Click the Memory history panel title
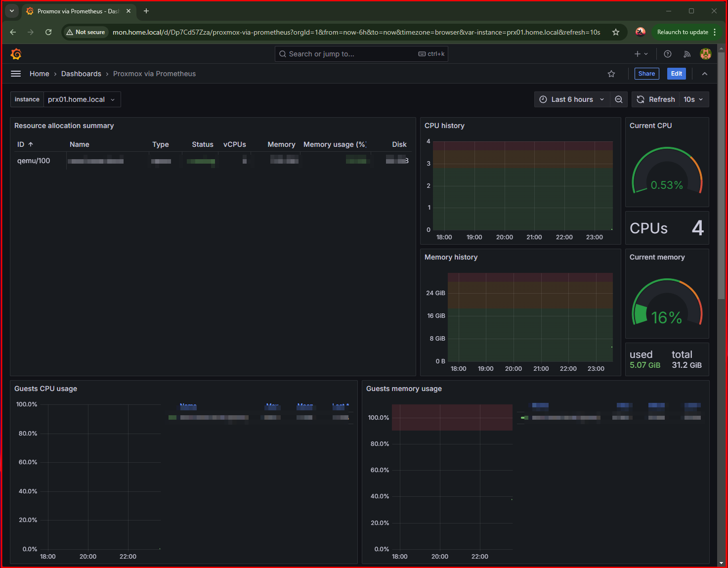The width and height of the screenshot is (728, 568). [x=451, y=257]
